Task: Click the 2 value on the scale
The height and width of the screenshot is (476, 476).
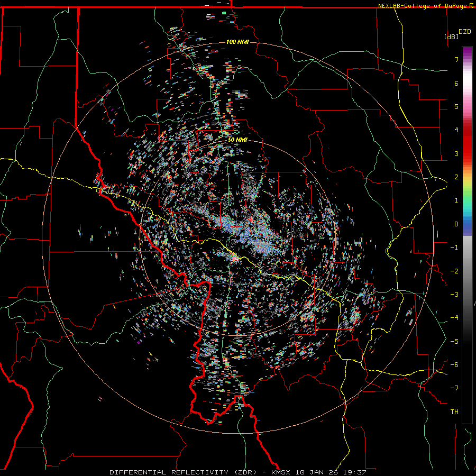Action: click(456, 177)
